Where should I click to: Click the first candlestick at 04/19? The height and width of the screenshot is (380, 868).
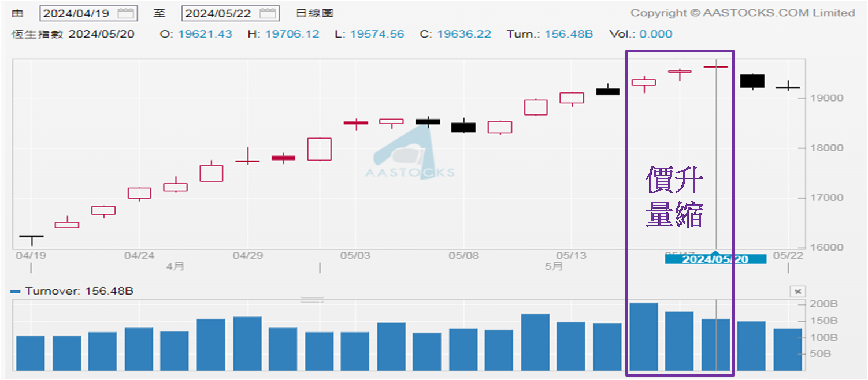tap(31, 236)
